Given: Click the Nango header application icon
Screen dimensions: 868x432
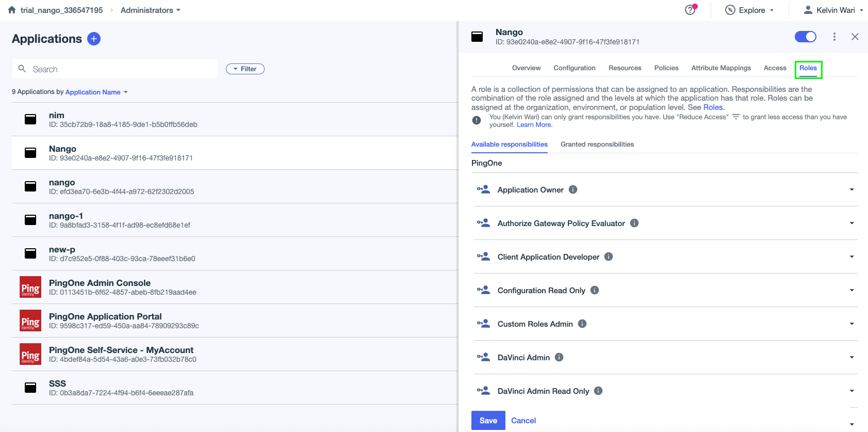Looking at the screenshot, I should [x=477, y=37].
